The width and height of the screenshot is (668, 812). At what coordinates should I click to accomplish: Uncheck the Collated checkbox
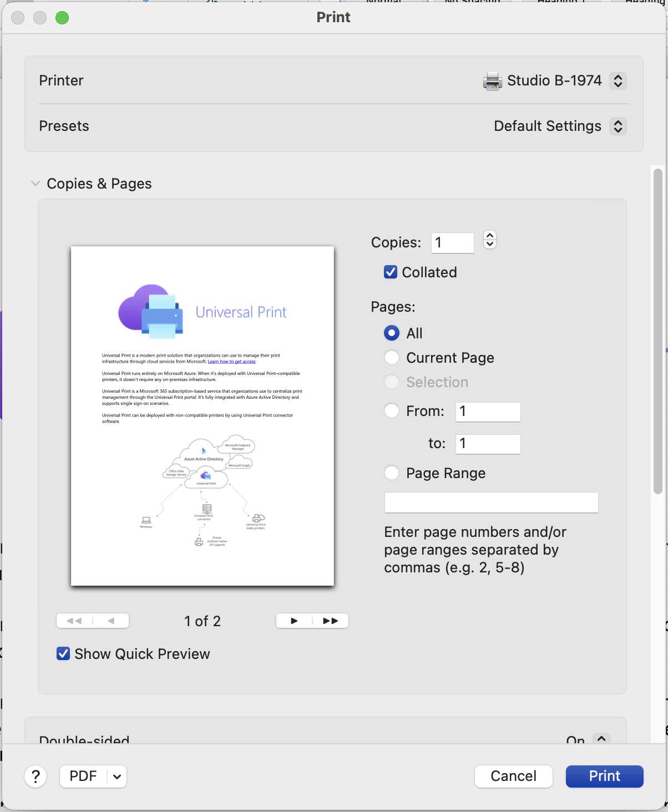(390, 272)
